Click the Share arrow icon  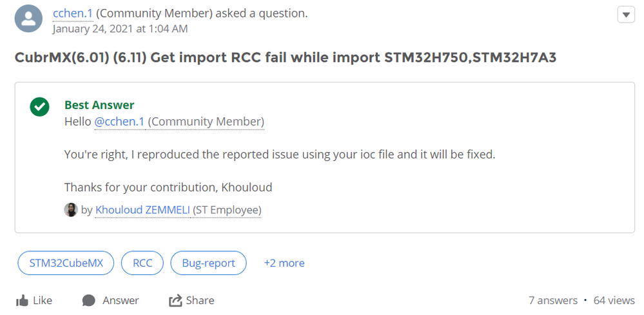coord(175,301)
